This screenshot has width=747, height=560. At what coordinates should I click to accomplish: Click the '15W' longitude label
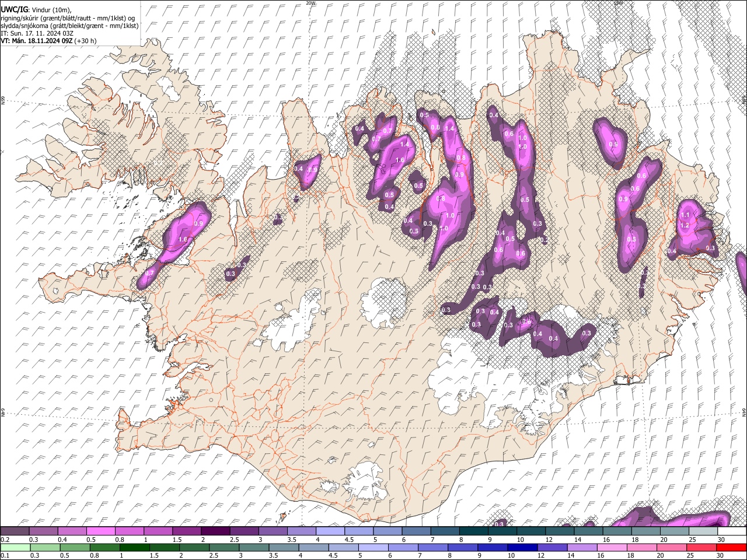(x=619, y=3)
